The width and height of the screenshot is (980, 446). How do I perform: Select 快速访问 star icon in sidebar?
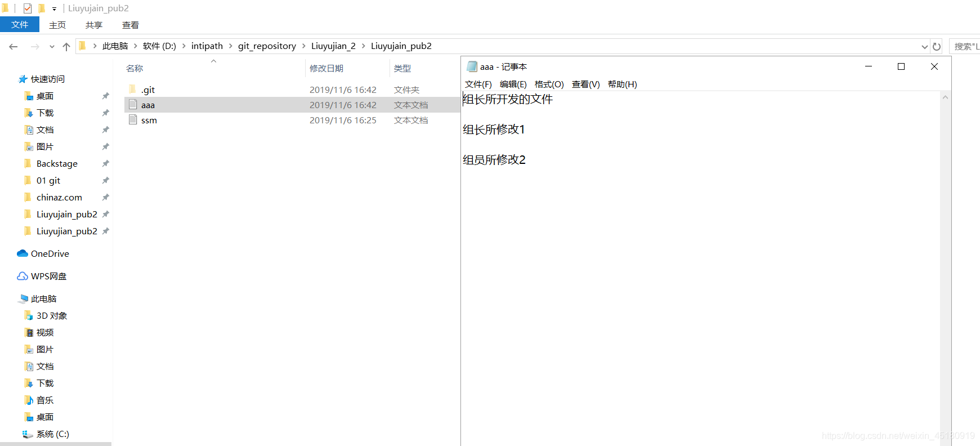click(23, 79)
